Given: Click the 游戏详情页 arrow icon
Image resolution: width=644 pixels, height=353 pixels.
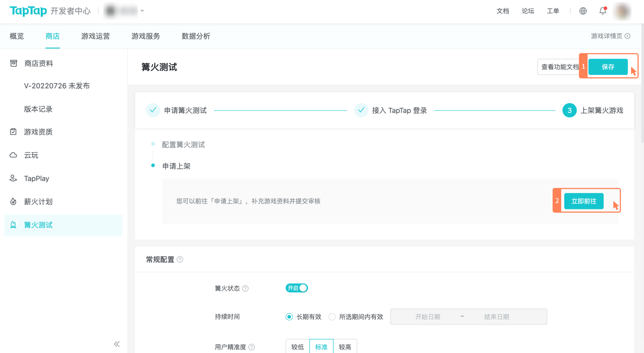Looking at the screenshot, I should pyautogui.click(x=627, y=36).
